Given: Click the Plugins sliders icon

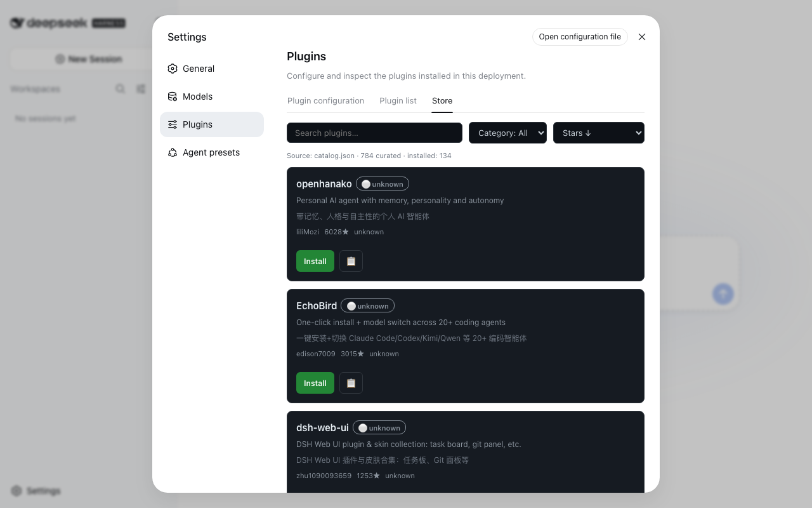Looking at the screenshot, I should click(173, 124).
